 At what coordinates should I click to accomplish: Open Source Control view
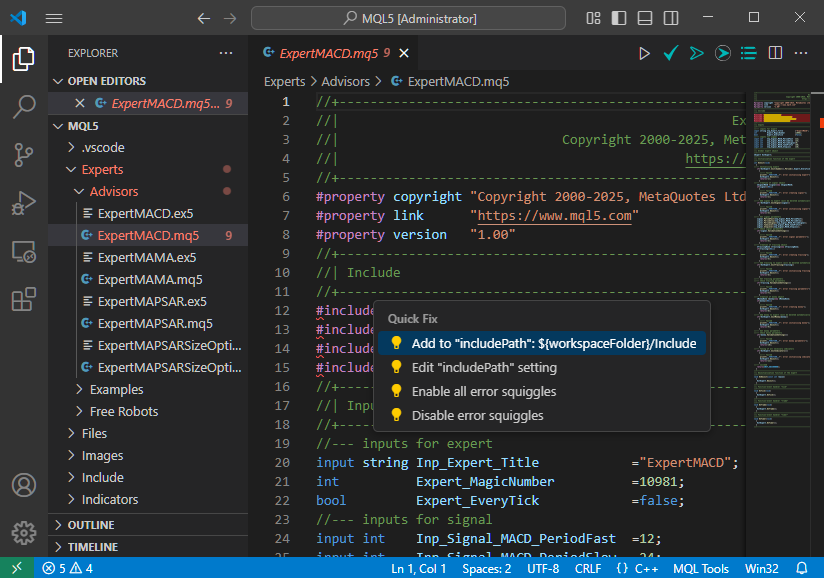pyautogui.click(x=24, y=154)
